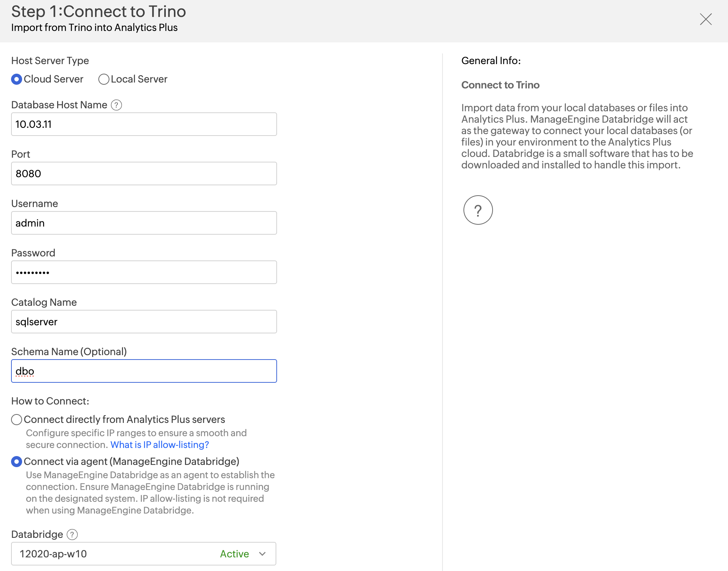Edit the Catalog Name field with sqlserver

[x=144, y=322]
